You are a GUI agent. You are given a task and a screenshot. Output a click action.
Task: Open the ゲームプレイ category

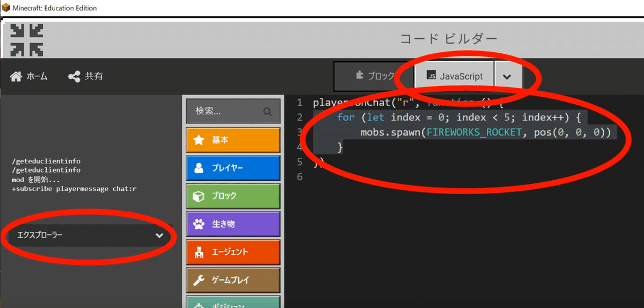(x=233, y=280)
